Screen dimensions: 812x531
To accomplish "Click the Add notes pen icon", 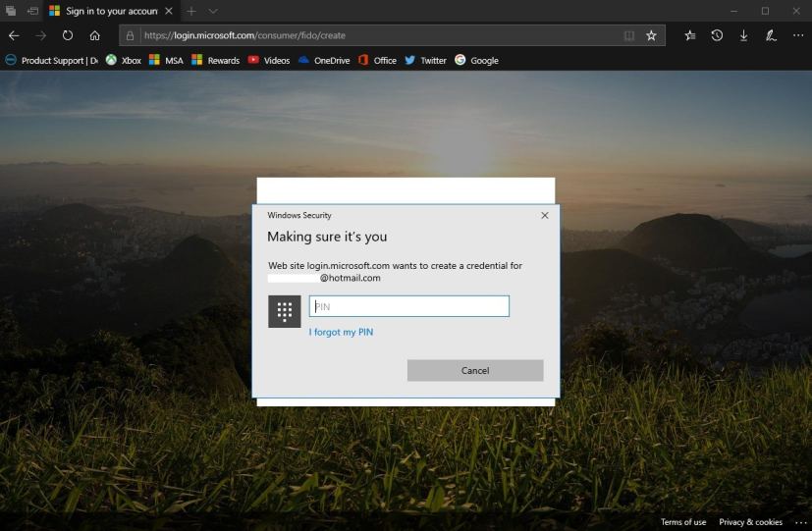I will [x=771, y=35].
